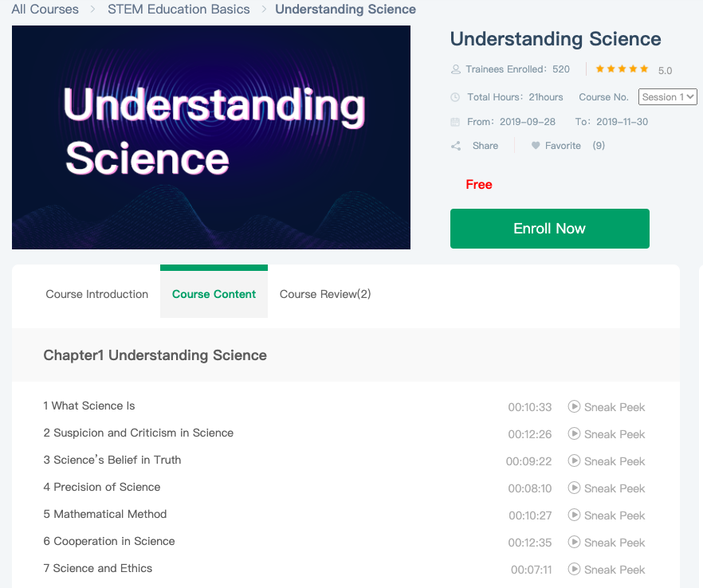Switch to Course Introduction tab
703x588 pixels.
click(x=97, y=294)
